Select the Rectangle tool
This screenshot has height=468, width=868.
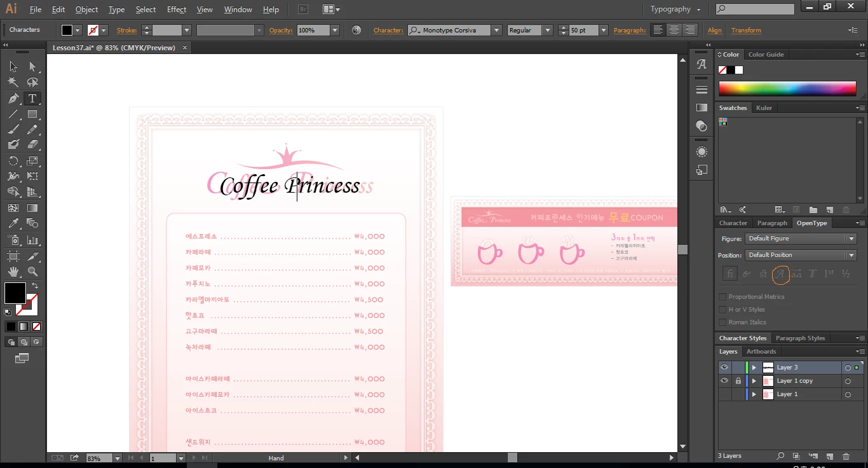tap(32, 114)
